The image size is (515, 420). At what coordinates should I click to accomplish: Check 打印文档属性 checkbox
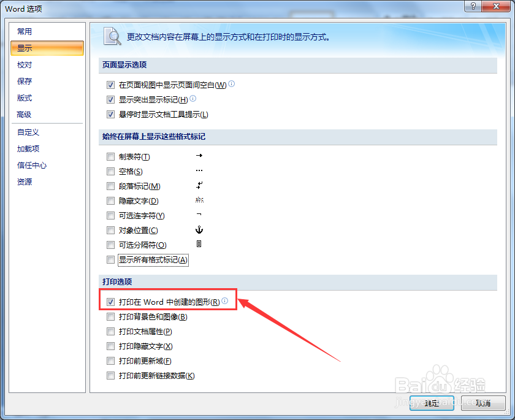pos(111,331)
